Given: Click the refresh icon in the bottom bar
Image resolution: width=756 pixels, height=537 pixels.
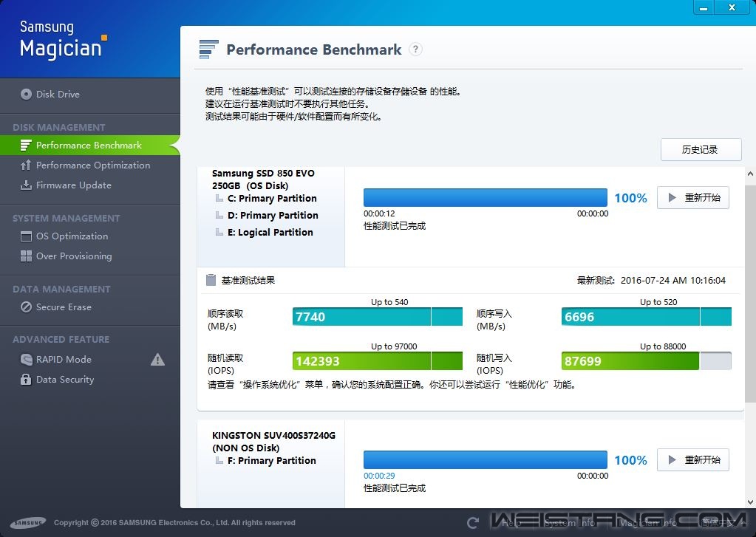Looking at the screenshot, I should coord(473,523).
